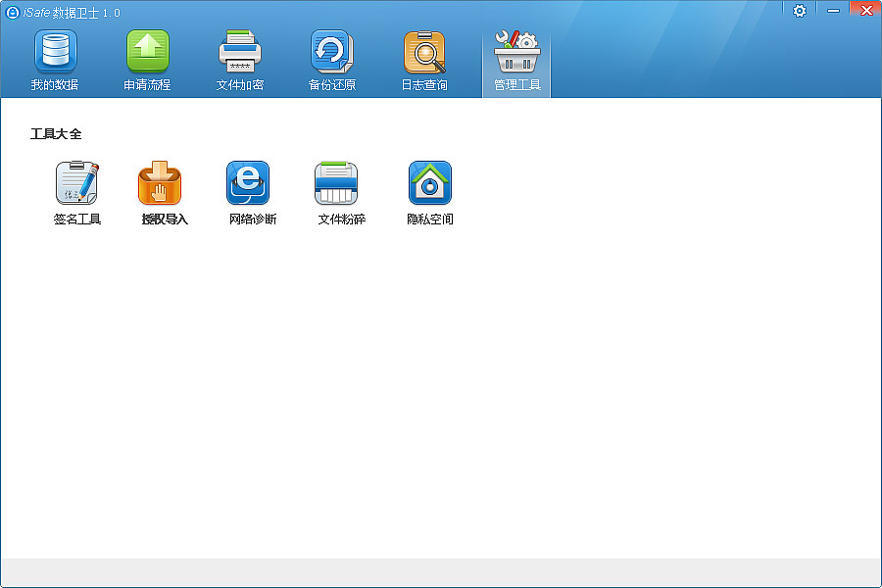
Task: Launch the 网络诊断 network diagnosis tool
Action: point(253,193)
